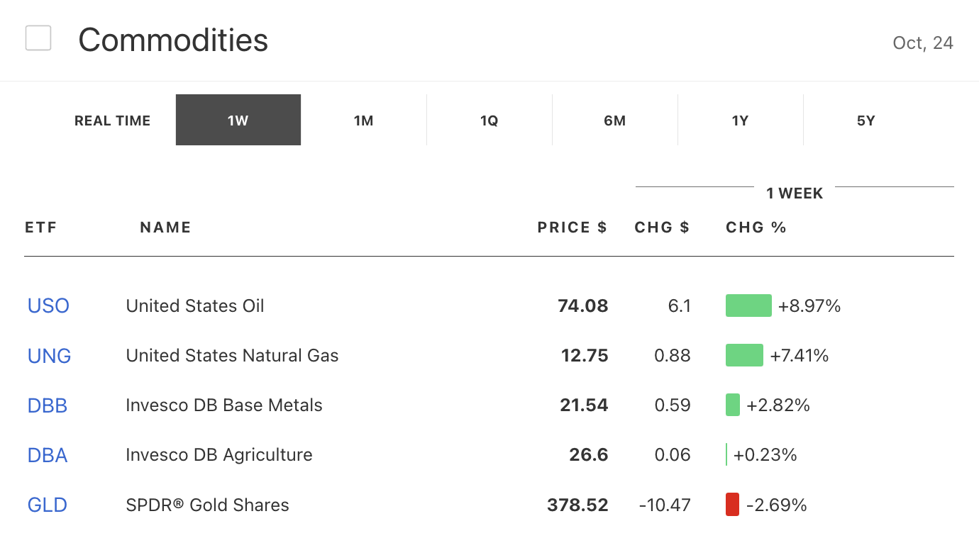Check the checkbox next to Commodities
Image resolution: width=979 pixels, height=560 pixels.
click(x=38, y=38)
